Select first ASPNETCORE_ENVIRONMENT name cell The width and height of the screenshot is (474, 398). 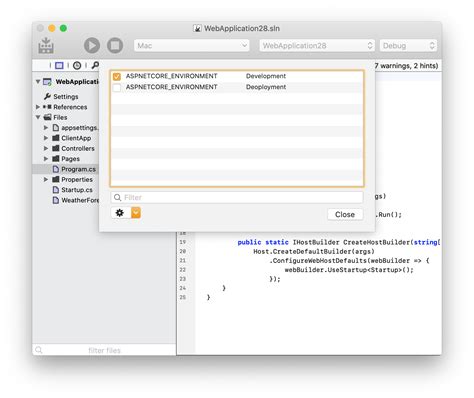(x=171, y=76)
